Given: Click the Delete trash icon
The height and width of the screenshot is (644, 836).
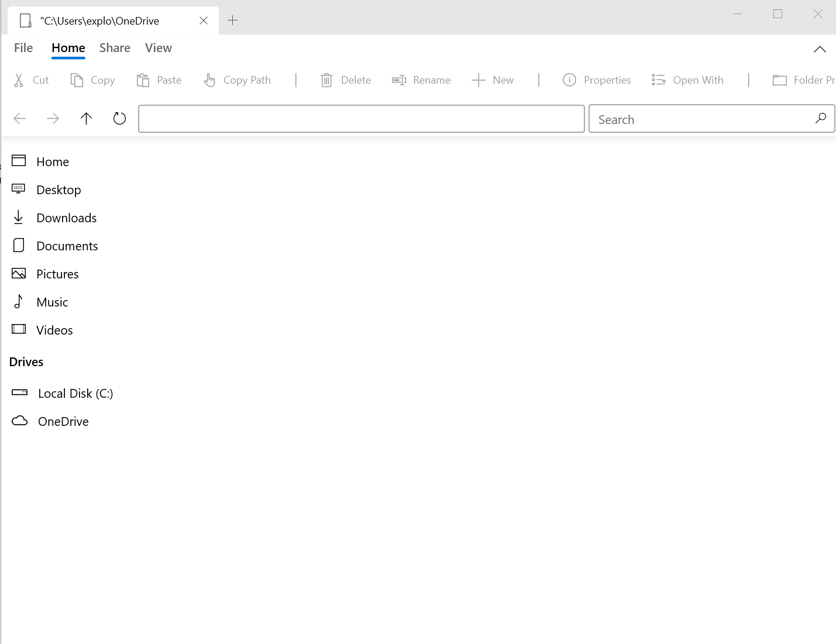Looking at the screenshot, I should click(326, 80).
